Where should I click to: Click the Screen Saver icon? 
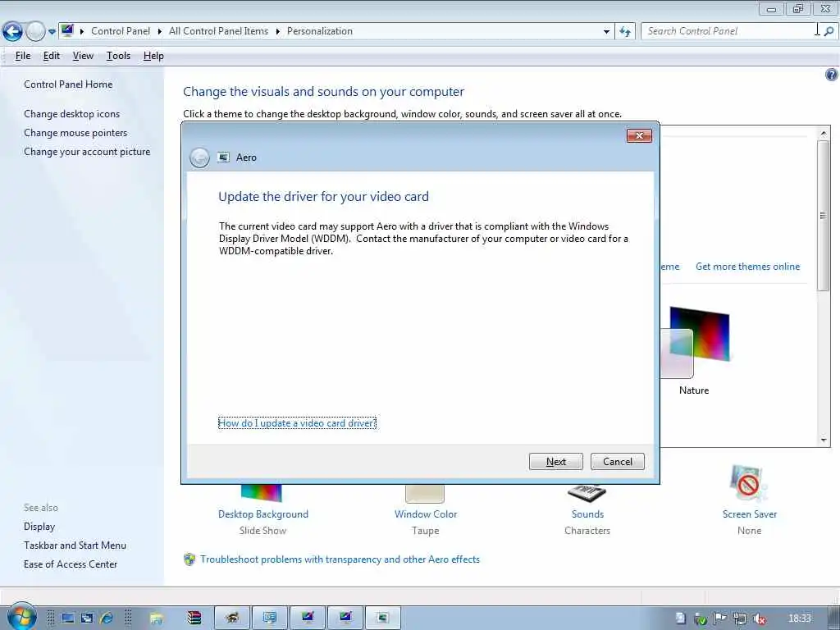(749, 484)
